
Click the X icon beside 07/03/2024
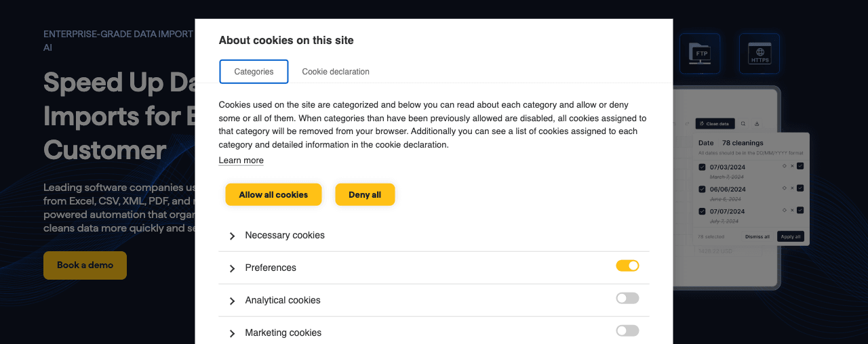[x=792, y=166]
